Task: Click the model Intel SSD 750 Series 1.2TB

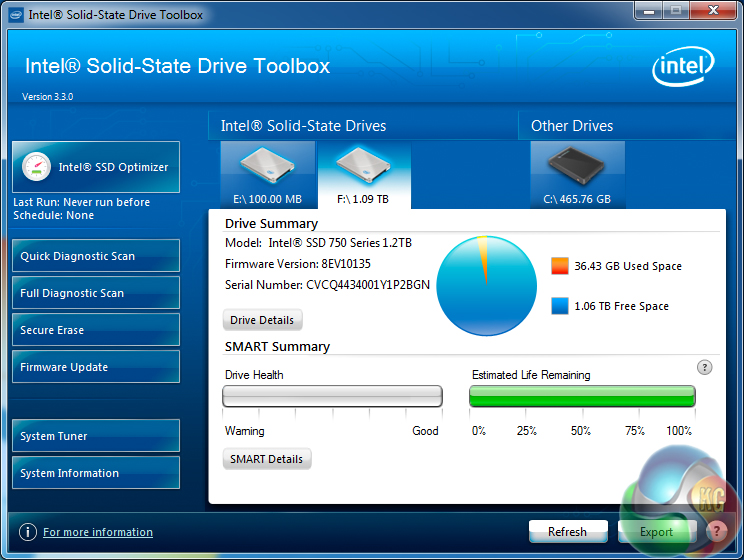Action: pos(340,243)
